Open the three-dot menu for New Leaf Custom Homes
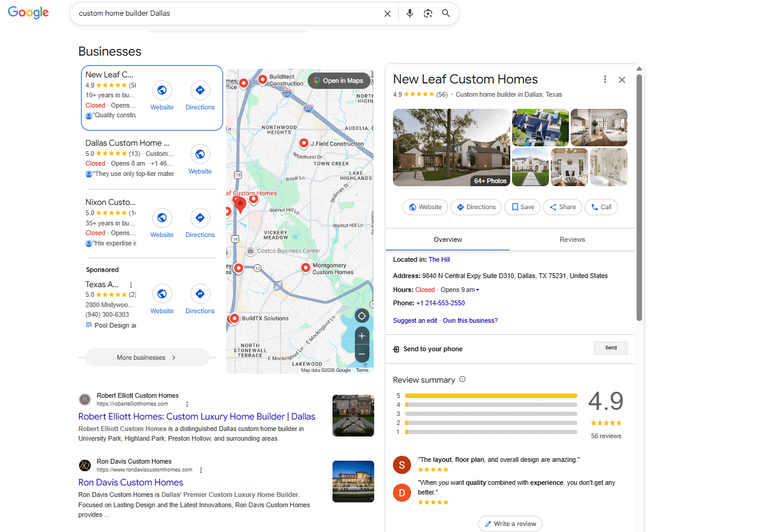The width and height of the screenshot is (772, 532). click(605, 79)
